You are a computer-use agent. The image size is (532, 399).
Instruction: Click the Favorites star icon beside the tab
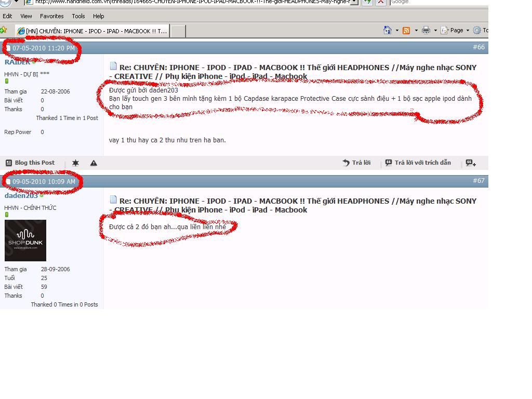pyautogui.click(x=3, y=30)
